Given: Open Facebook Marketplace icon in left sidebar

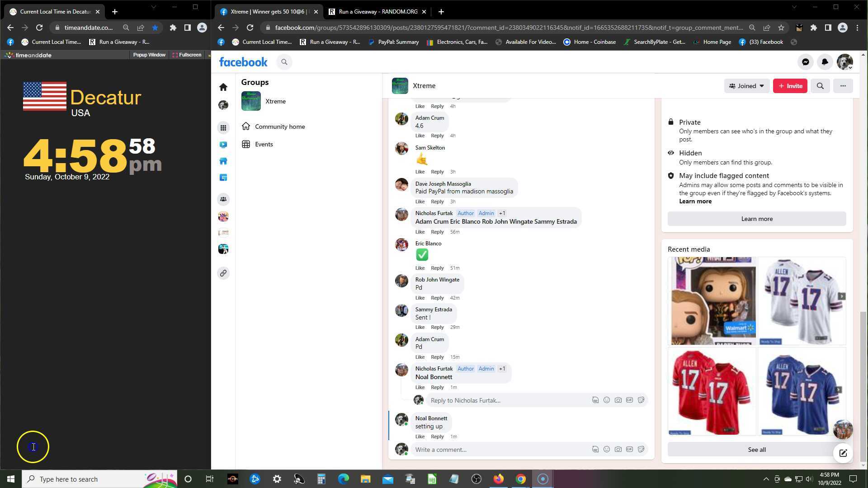Looking at the screenshot, I should [223, 161].
